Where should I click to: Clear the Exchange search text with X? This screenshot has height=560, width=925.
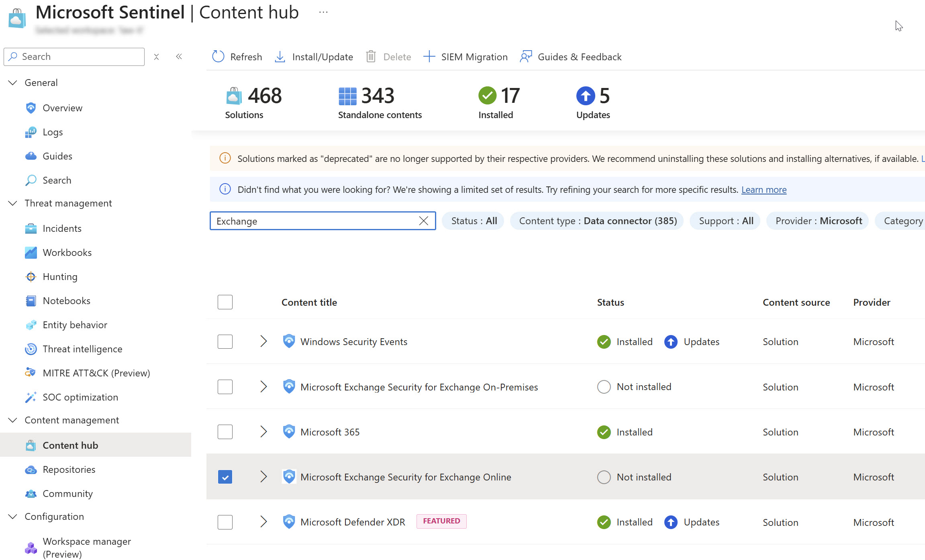[423, 221]
